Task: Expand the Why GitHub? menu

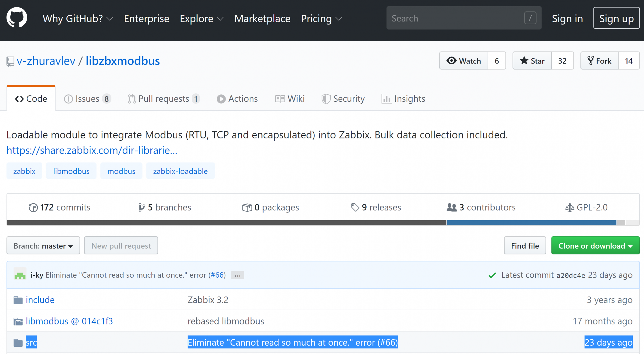Action: click(78, 19)
